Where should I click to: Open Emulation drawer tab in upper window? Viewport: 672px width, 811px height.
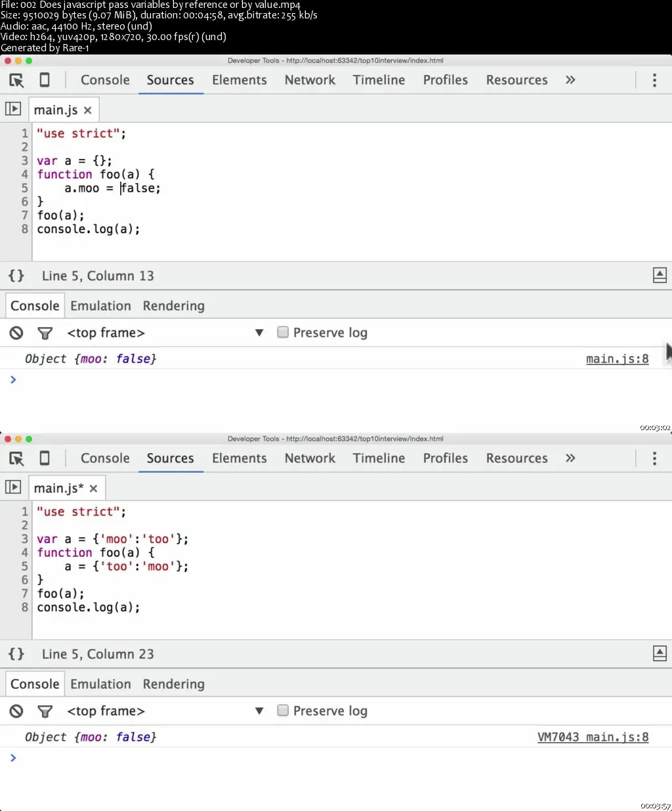coord(100,306)
